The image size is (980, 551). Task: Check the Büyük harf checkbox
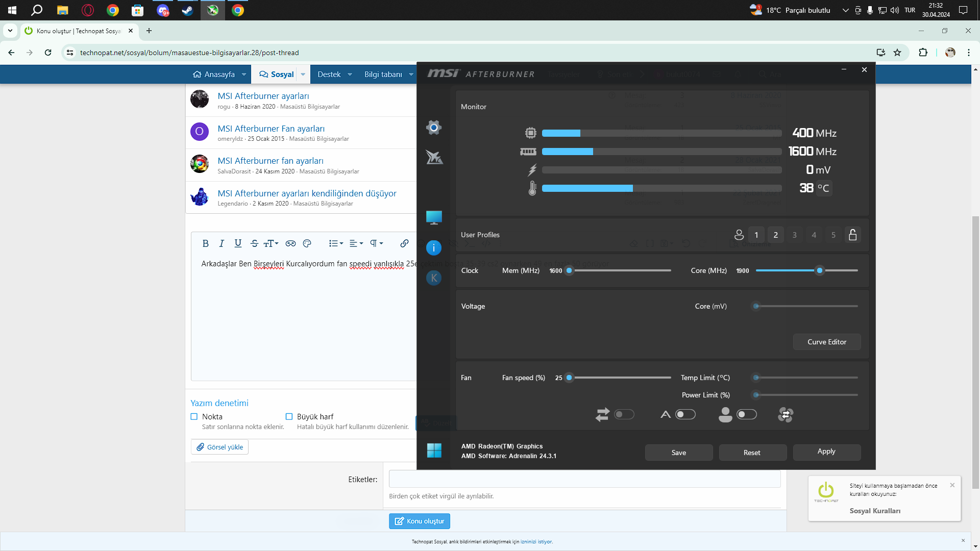[x=289, y=417]
